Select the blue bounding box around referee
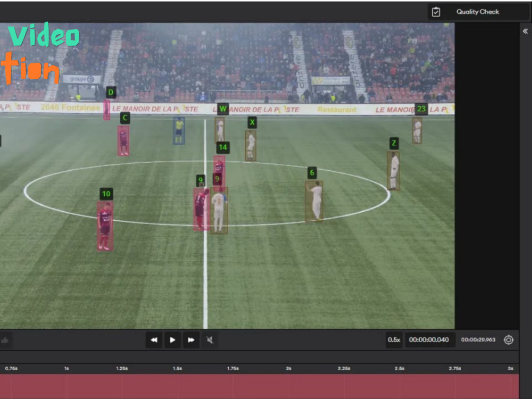The height and width of the screenshot is (399, 532). tap(179, 131)
